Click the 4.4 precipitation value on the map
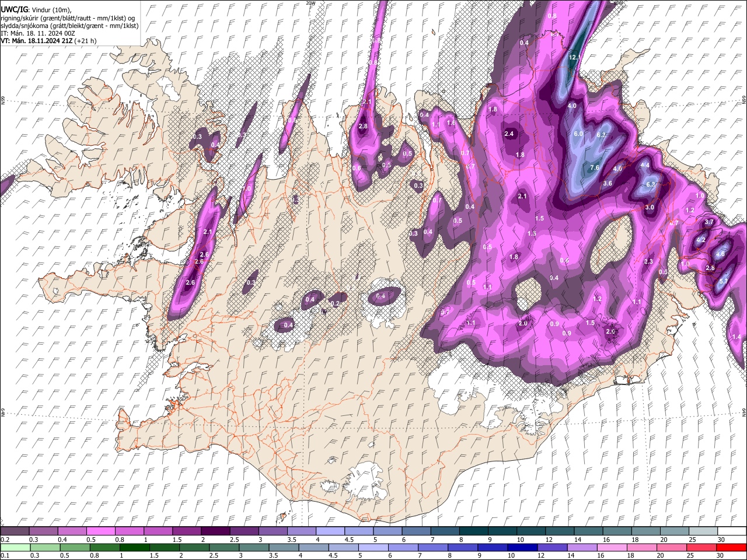Screen dimensions: 747x560 pyautogui.click(x=645, y=166)
